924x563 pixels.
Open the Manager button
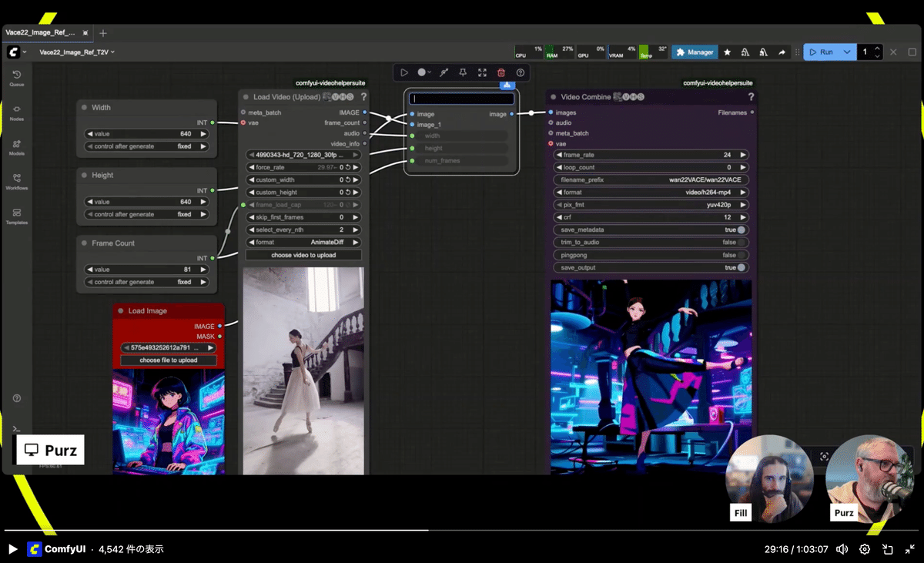click(695, 52)
